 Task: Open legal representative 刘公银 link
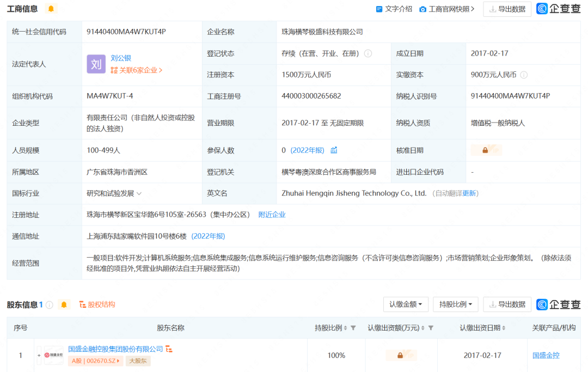click(x=121, y=58)
